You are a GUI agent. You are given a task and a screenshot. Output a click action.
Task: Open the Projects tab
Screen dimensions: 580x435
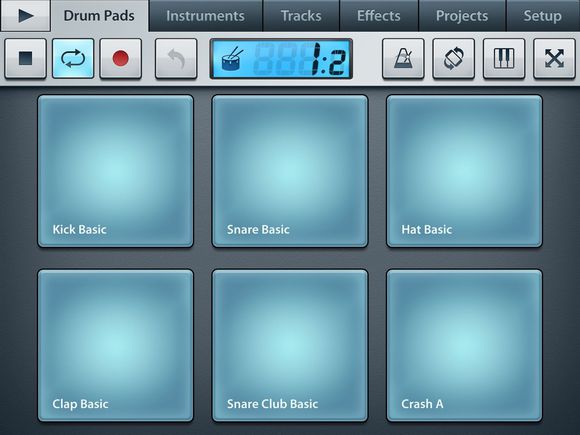pyautogui.click(x=462, y=16)
